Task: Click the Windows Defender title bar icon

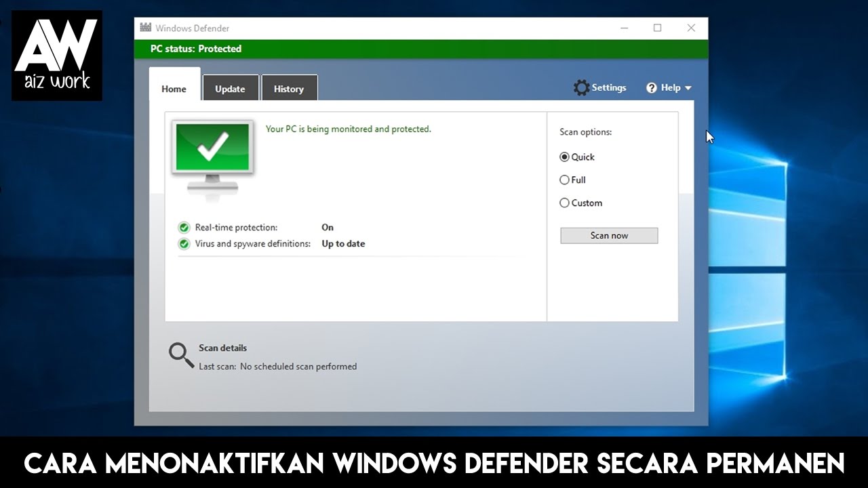Action: click(x=145, y=28)
